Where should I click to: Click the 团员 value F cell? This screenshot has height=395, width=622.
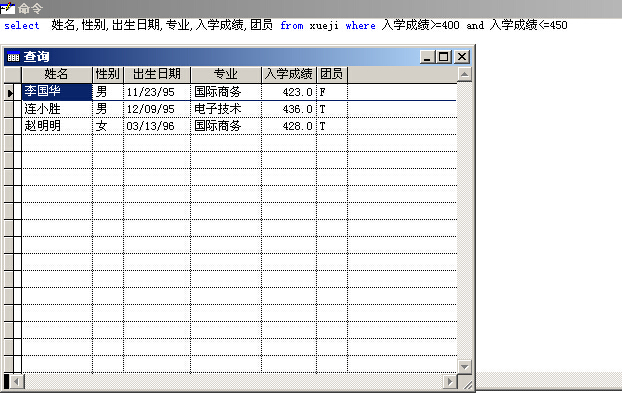tap(332, 92)
